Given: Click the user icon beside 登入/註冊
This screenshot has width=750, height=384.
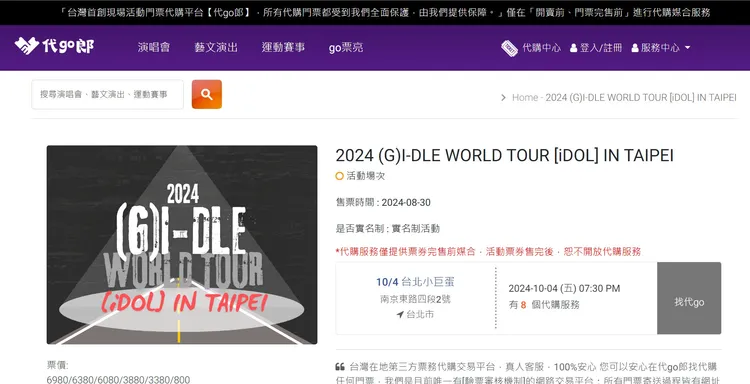Looking at the screenshot, I should point(574,48).
